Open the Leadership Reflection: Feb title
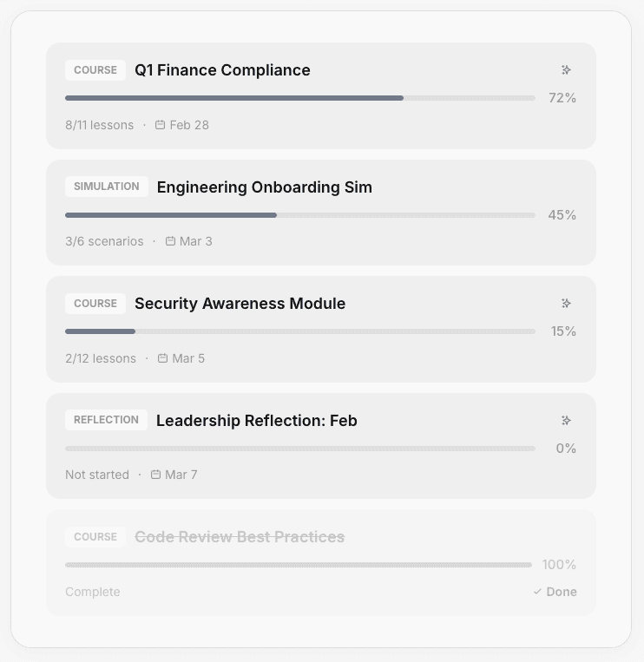 pyautogui.click(x=256, y=421)
